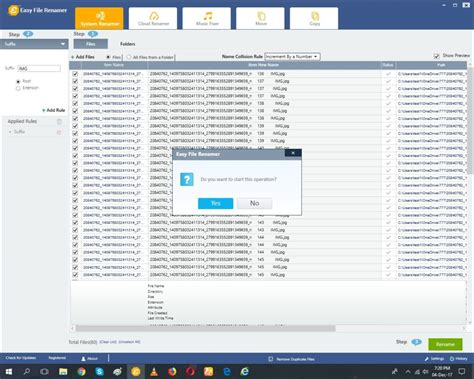Click the Path column header

[441, 65]
